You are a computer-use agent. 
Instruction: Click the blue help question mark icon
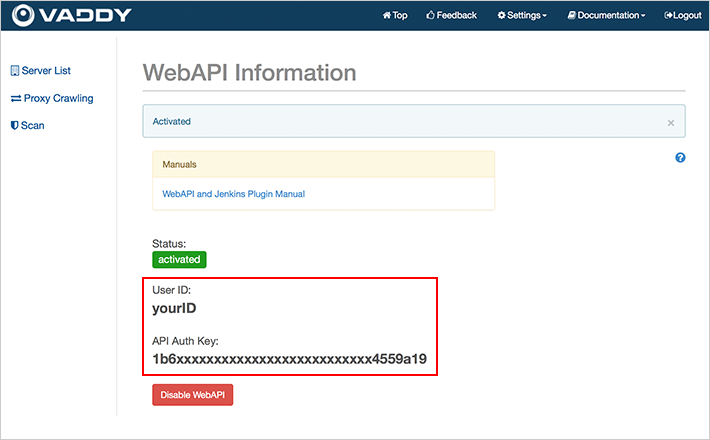point(680,158)
